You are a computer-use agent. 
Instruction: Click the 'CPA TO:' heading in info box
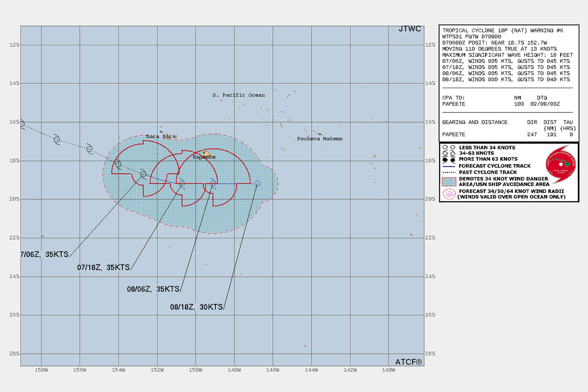click(453, 98)
